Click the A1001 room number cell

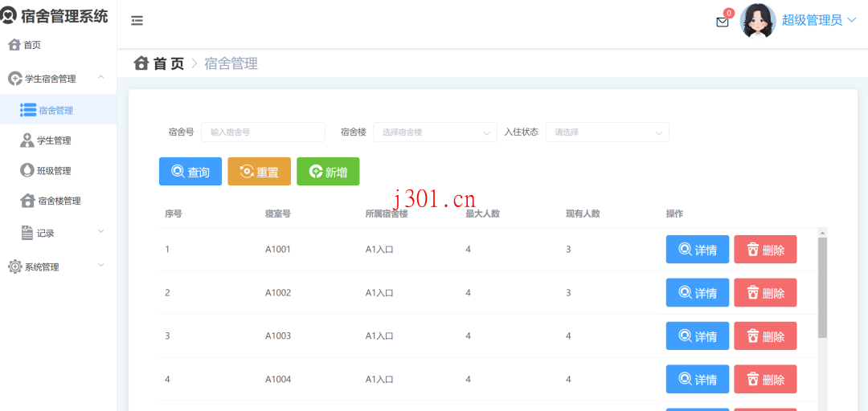coord(278,250)
